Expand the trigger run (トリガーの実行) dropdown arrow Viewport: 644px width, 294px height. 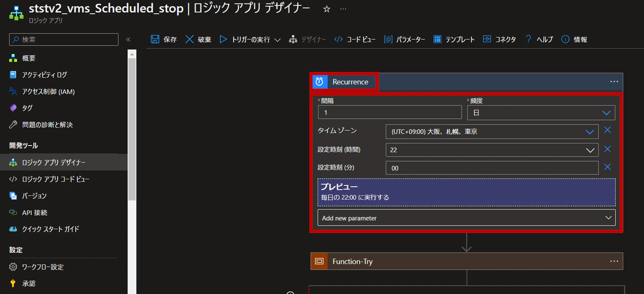(277, 40)
